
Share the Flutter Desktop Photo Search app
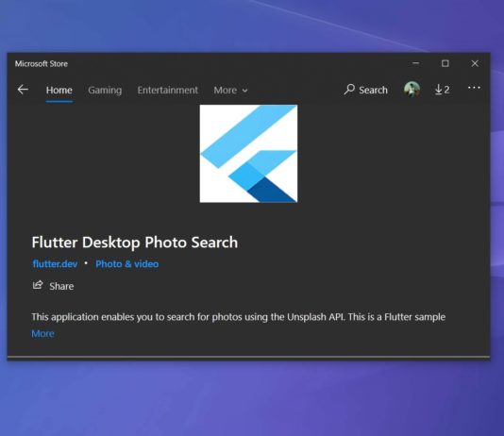[53, 286]
